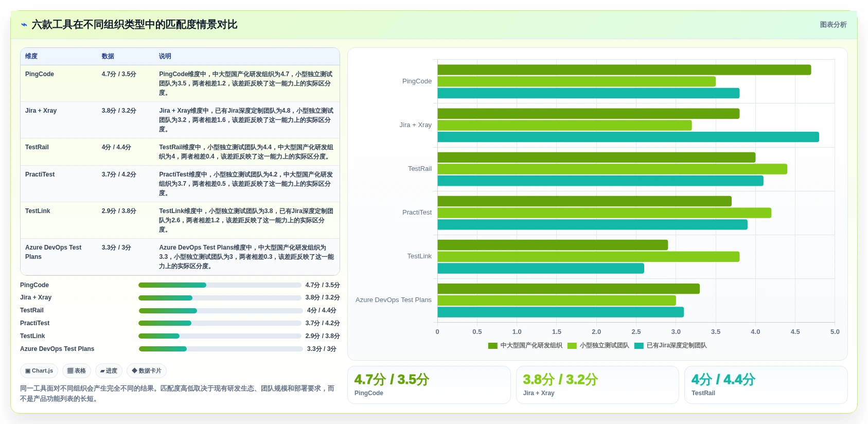868x424 pixels.
Task: Select the 表格 tag chip
Action: pos(77,370)
